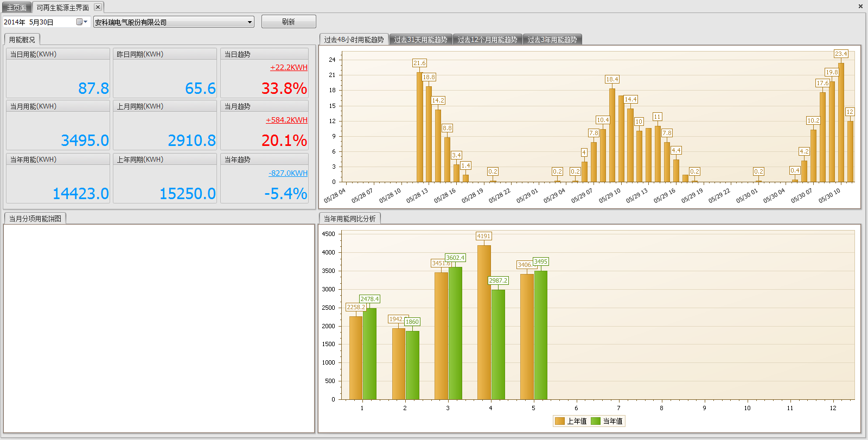Click the 上年同期 value 15250.0
Image resolution: width=868 pixels, height=440 pixels.
tap(187, 194)
